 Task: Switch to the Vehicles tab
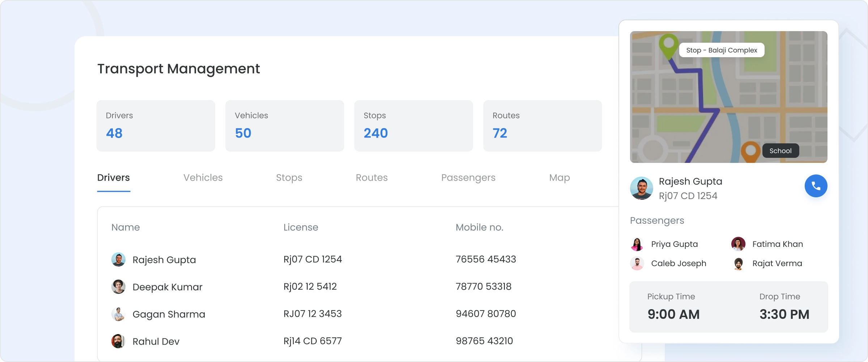[203, 178]
